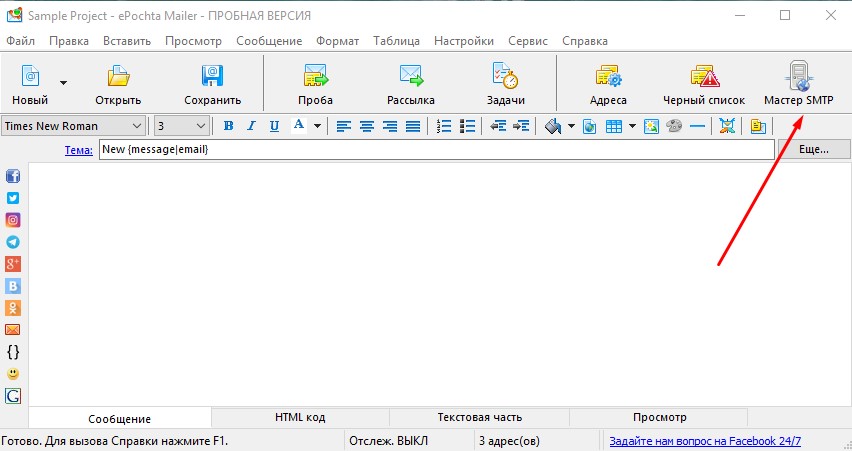Open the table dropdown arrow
The image size is (852, 451).
click(632, 127)
